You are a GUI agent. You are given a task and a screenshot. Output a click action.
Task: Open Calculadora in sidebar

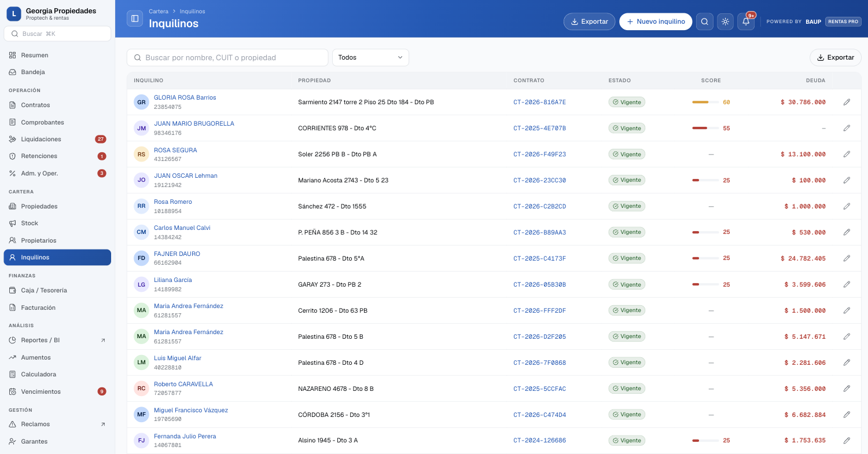click(x=57, y=374)
